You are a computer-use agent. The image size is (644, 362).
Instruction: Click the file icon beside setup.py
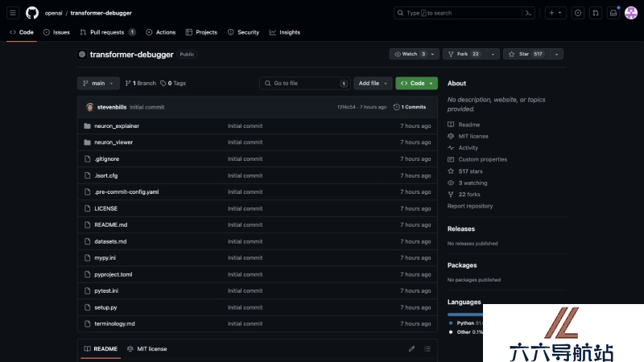[87, 307]
